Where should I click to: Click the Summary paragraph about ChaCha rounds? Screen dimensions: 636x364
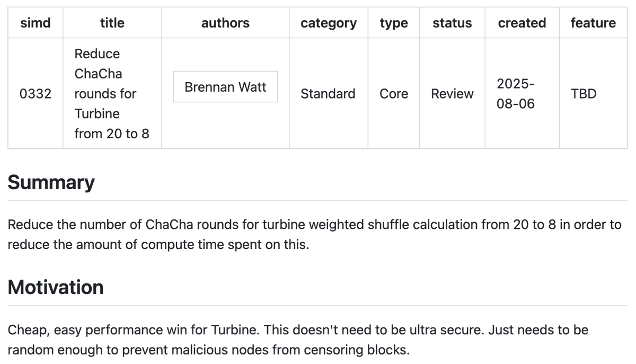click(314, 235)
